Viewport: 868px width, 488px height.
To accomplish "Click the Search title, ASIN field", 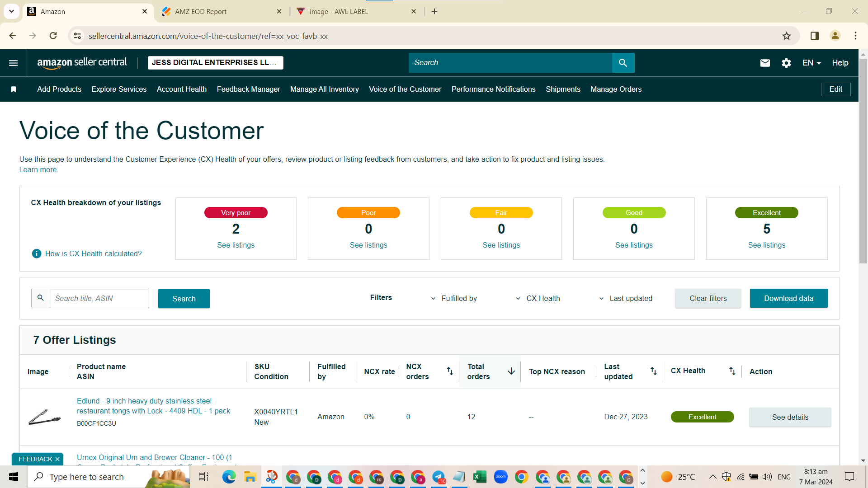I will coord(99,298).
